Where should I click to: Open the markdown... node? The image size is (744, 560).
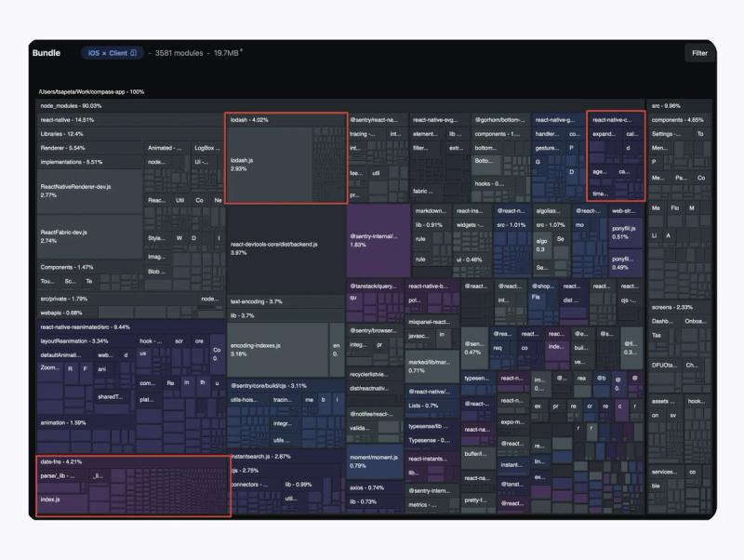coord(432,211)
